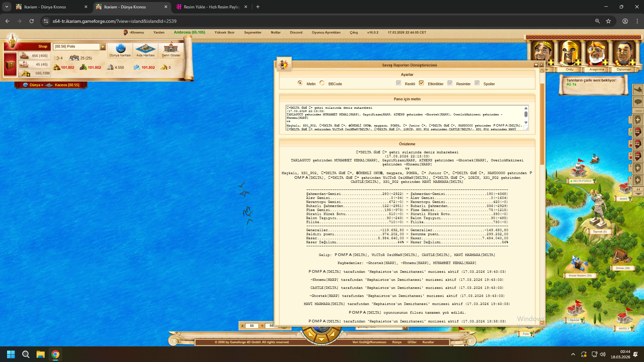Select the BBCode output radio button
Screen dimensions: 644x362
point(322,83)
